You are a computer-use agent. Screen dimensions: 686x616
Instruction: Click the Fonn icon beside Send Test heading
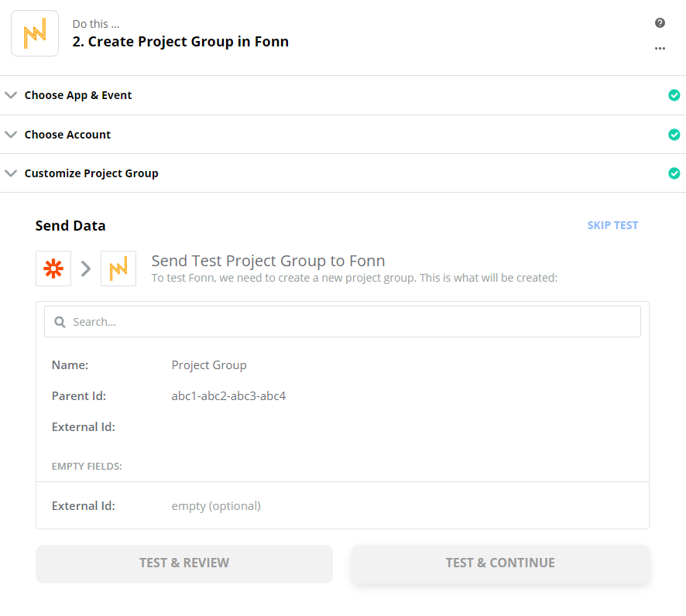118,269
